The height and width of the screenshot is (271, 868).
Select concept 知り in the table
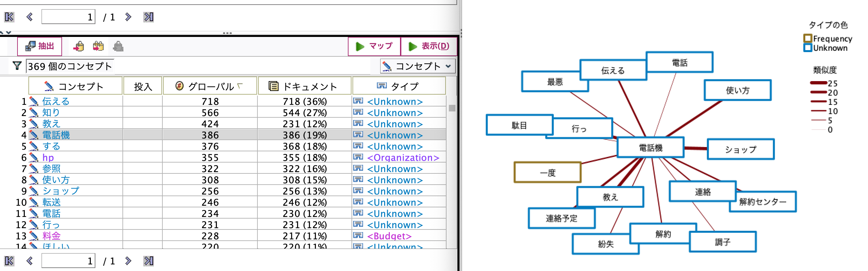pos(51,112)
